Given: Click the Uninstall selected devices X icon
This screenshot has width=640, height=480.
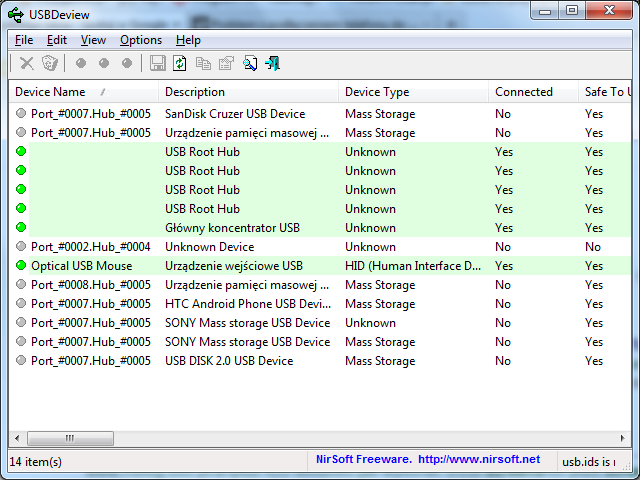Looking at the screenshot, I should tap(27, 63).
